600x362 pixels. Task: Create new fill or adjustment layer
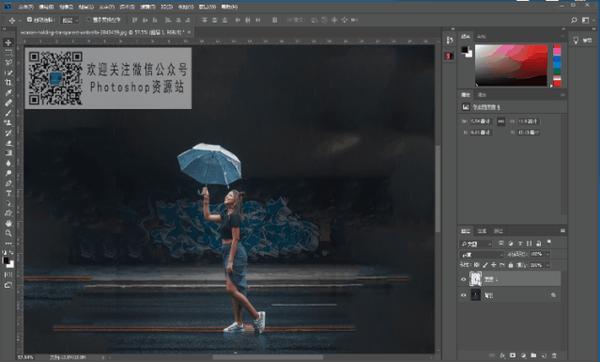pos(523,355)
